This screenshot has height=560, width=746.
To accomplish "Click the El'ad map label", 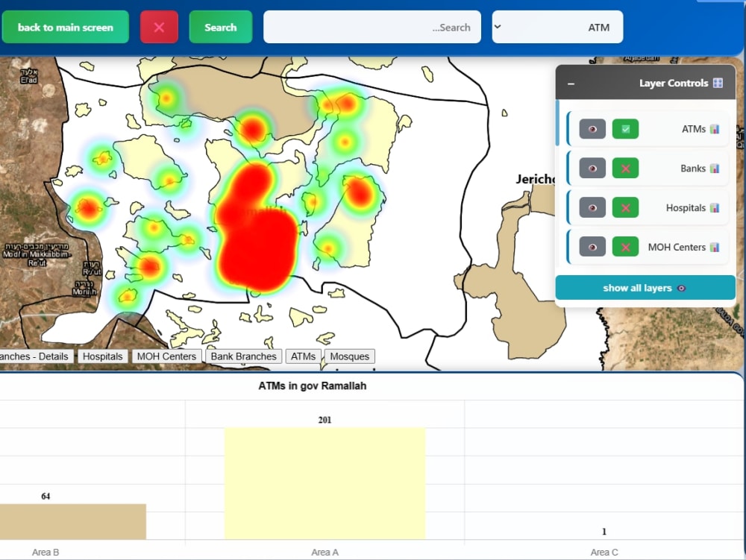I will coord(28,76).
